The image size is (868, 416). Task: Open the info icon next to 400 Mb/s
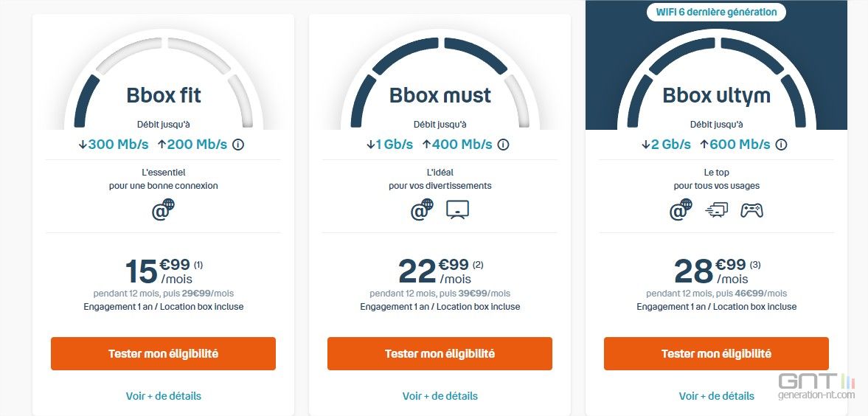tap(503, 145)
